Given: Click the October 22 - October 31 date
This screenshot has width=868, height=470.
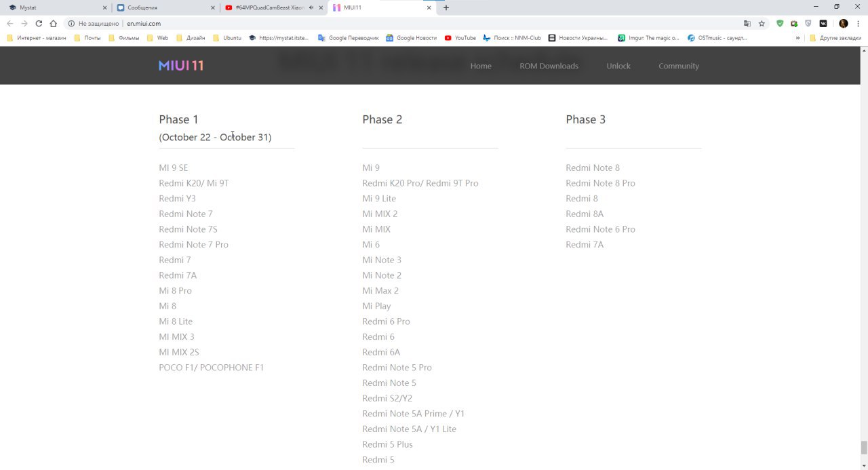Looking at the screenshot, I should pos(215,137).
